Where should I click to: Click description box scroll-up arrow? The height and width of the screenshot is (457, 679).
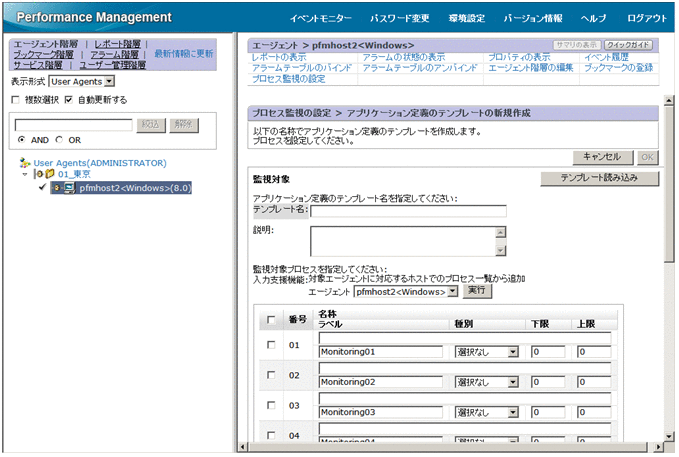pos(501,232)
